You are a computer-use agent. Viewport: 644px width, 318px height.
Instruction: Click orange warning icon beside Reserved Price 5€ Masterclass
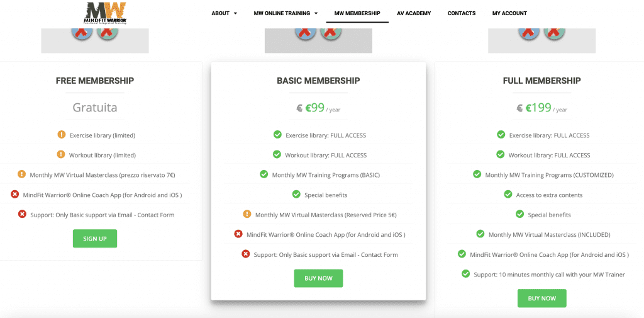(247, 214)
